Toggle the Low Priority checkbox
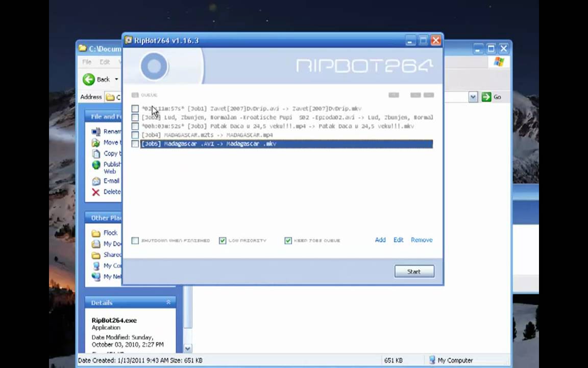 click(223, 240)
